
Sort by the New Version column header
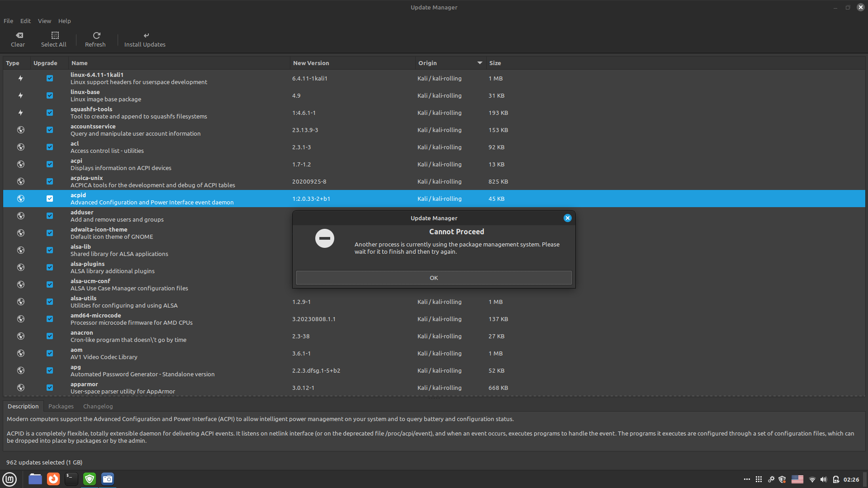pos(353,63)
